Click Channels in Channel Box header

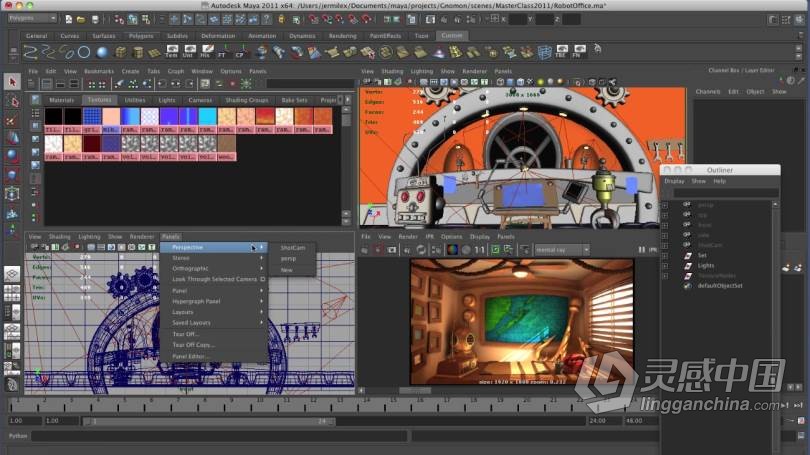click(x=708, y=91)
